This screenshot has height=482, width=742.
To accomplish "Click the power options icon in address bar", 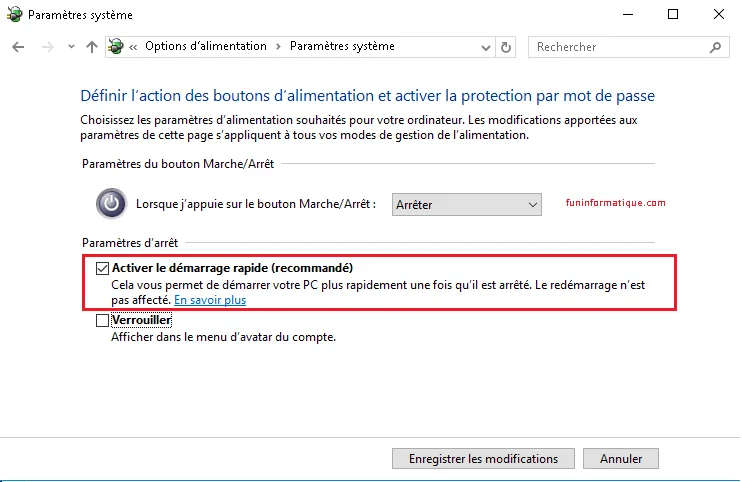I will 116,47.
